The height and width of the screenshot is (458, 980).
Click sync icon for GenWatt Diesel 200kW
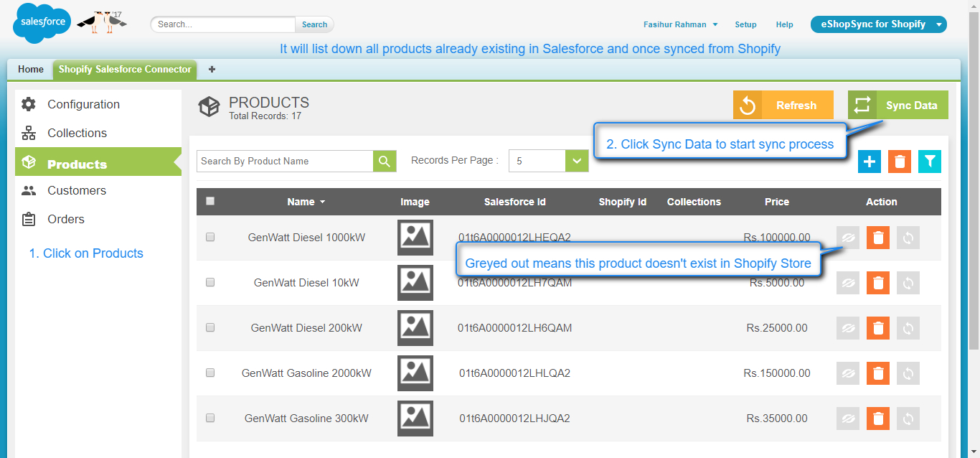tap(908, 328)
